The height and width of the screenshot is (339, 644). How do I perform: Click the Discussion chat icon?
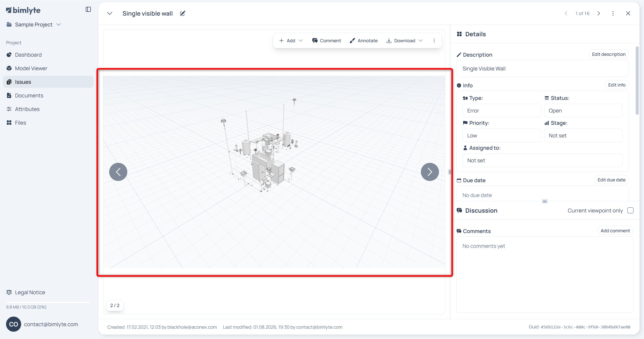[459, 210]
